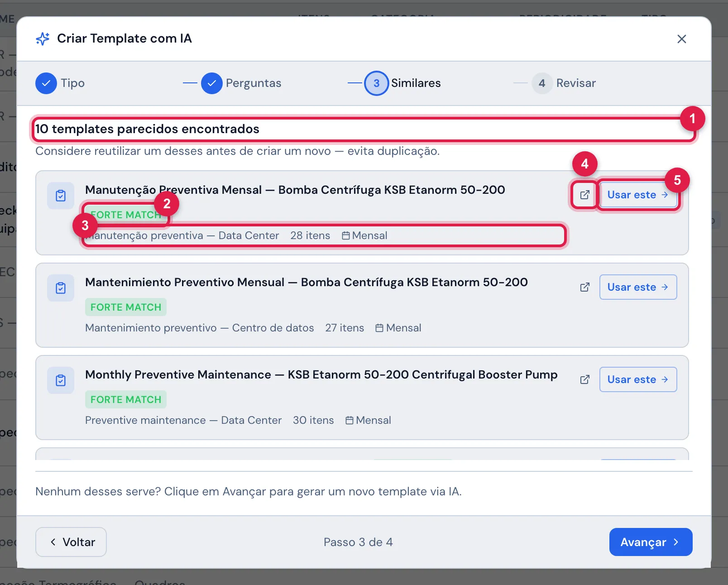Click the clipboard icon of Monthly Preventive Maintenance
This screenshot has height=585, width=728.
click(x=61, y=380)
